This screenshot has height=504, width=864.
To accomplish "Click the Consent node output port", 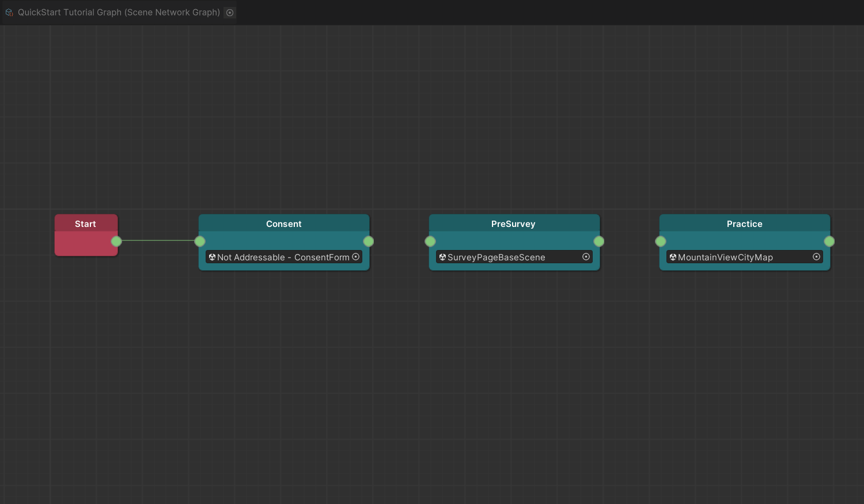I will (369, 241).
